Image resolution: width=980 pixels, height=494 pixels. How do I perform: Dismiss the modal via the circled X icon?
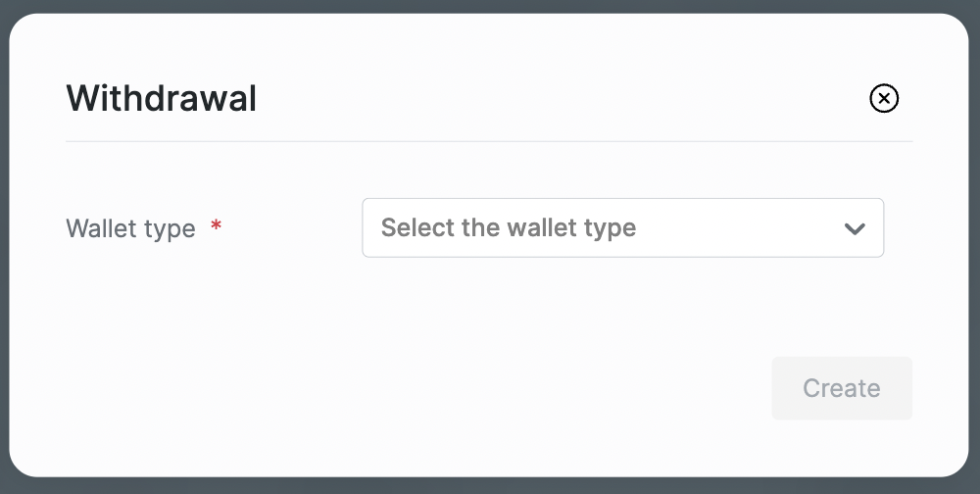(884, 98)
